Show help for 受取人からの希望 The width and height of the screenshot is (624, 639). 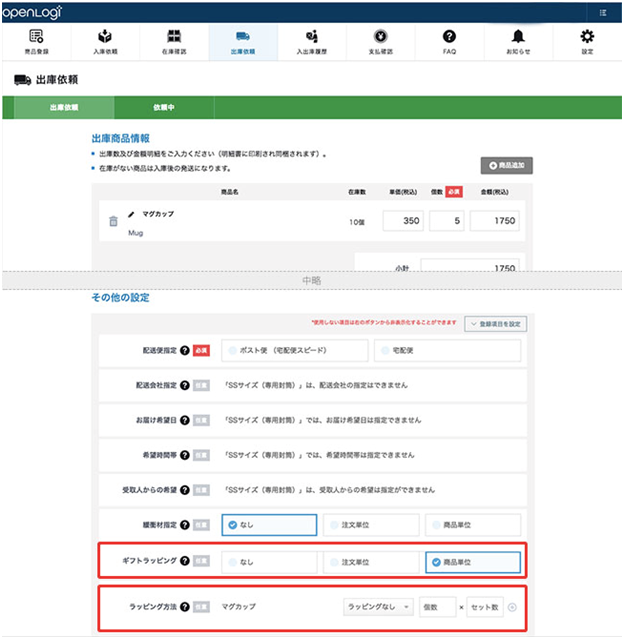pos(185,490)
